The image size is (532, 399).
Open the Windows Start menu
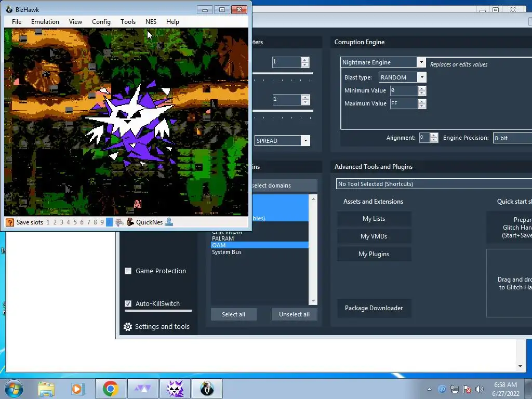14,389
